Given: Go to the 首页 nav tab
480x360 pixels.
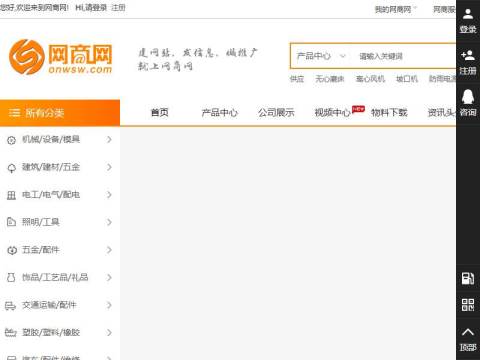Looking at the screenshot, I should point(160,113).
